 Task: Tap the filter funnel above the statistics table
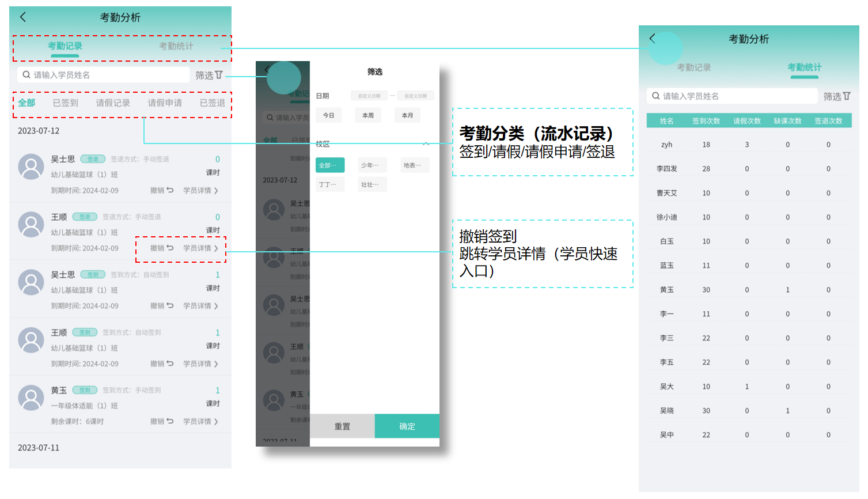pyautogui.click(x=847, y=96)
